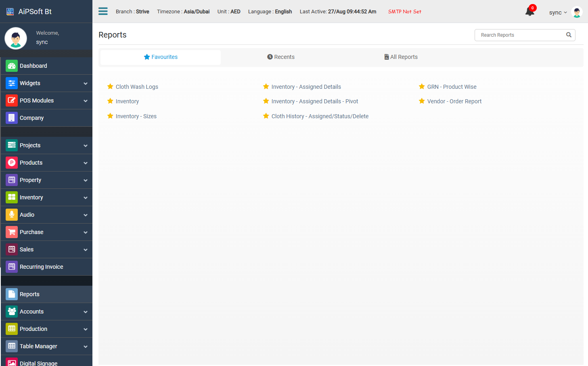
Task: Open the sync user dropdown
Action: [x=558, y=13]
